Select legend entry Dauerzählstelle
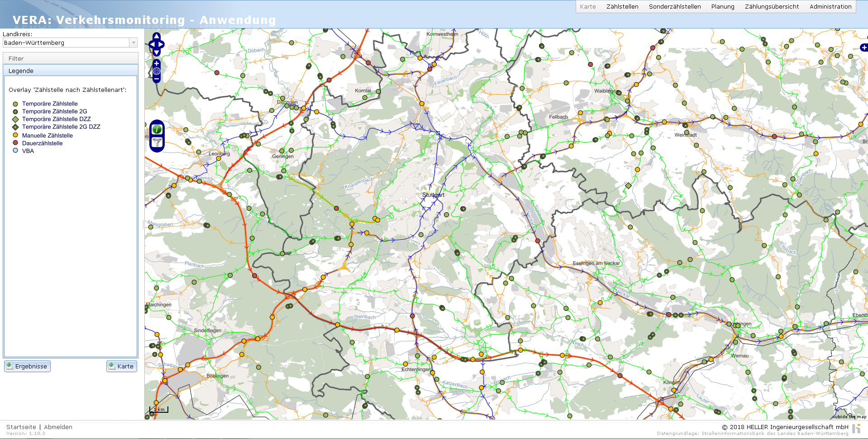The image size is (868, 439). pyautogui.click(x=42, y=143)
